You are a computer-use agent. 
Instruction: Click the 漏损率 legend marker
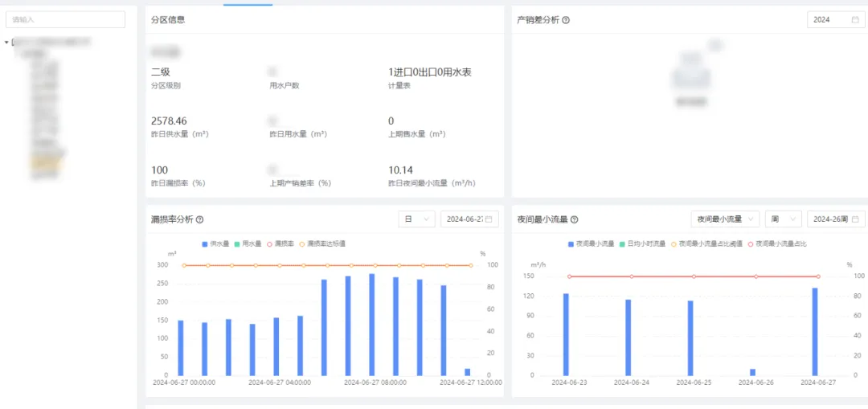(281, 243)
